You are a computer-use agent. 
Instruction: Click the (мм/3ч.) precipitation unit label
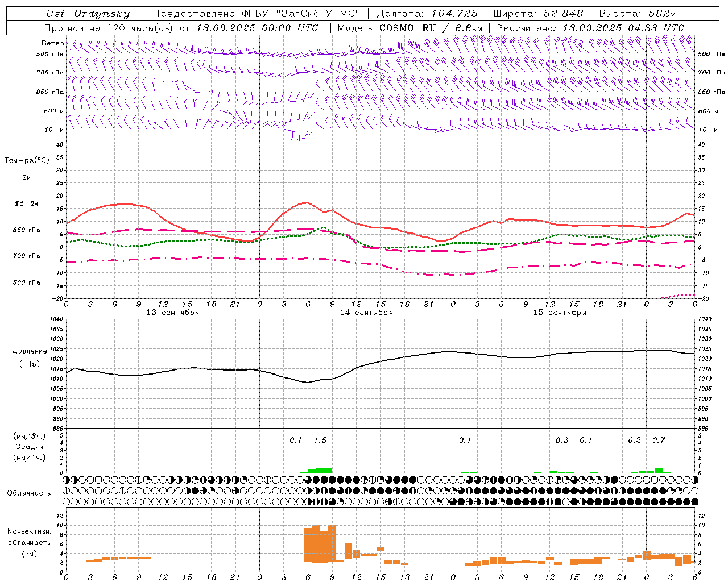coord(30,436)
